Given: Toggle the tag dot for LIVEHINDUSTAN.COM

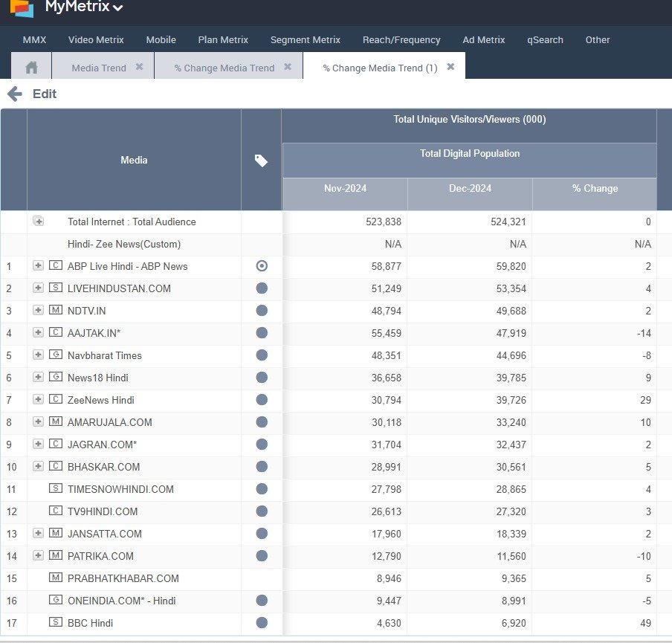Looking at the screenshot, I should (262, 288).
